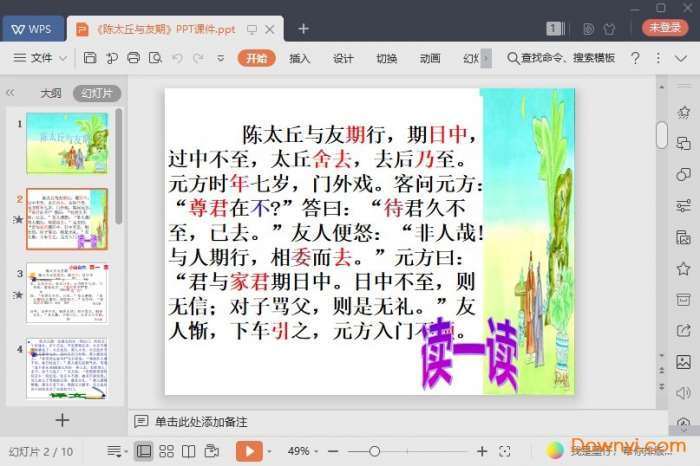
Task: Click the 查找命令 search box
Action: (562, 58)
